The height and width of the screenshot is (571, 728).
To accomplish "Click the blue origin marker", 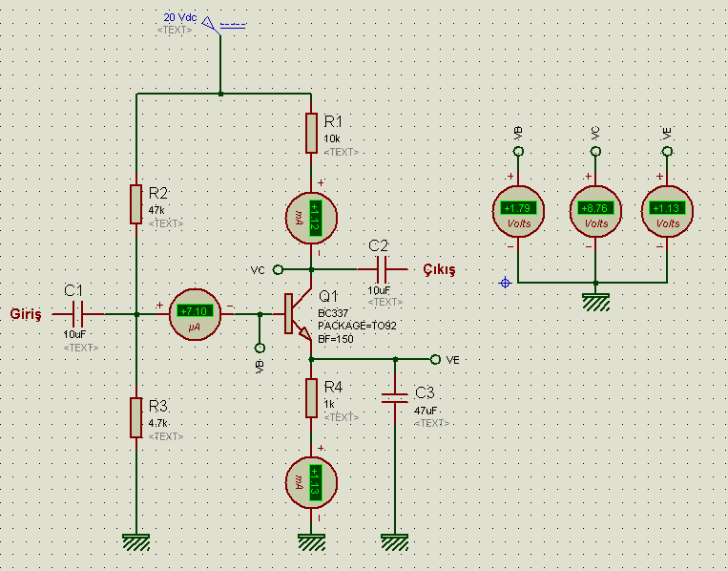I will click(x=505, y=283).
